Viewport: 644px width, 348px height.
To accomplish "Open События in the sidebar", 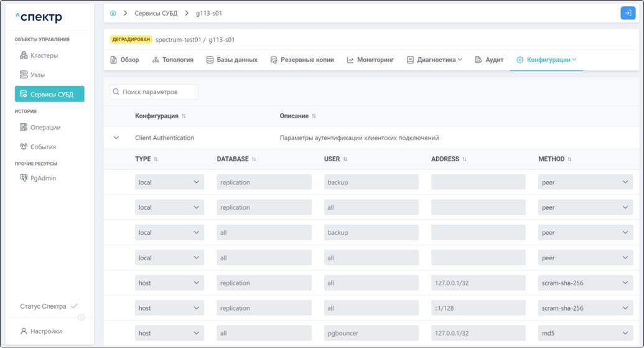I will [42, 147].
